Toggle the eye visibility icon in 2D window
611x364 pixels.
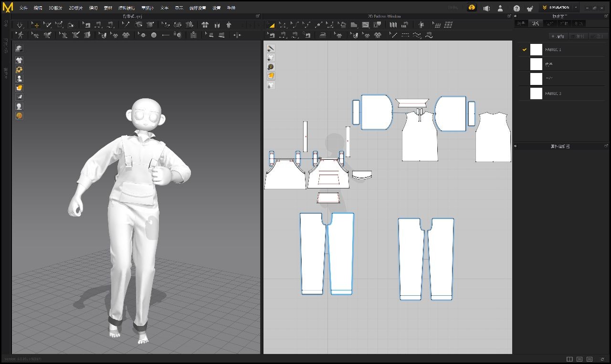coord(271,57)
